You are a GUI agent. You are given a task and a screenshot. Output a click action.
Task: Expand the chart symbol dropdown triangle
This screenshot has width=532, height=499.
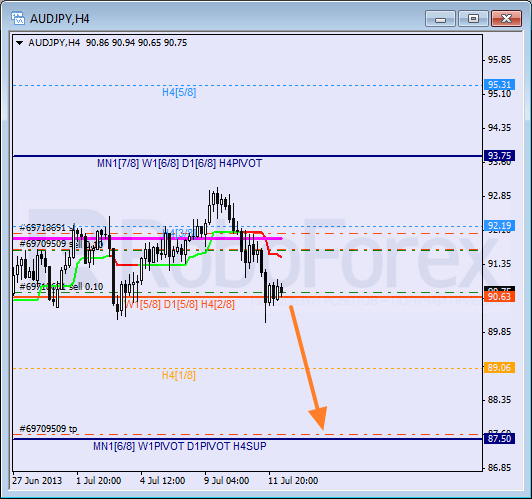[20, 43]
